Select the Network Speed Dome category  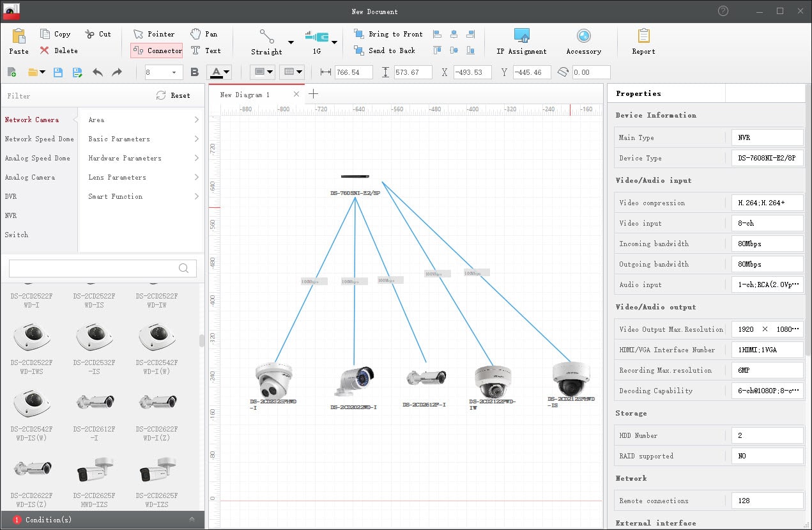39,139
